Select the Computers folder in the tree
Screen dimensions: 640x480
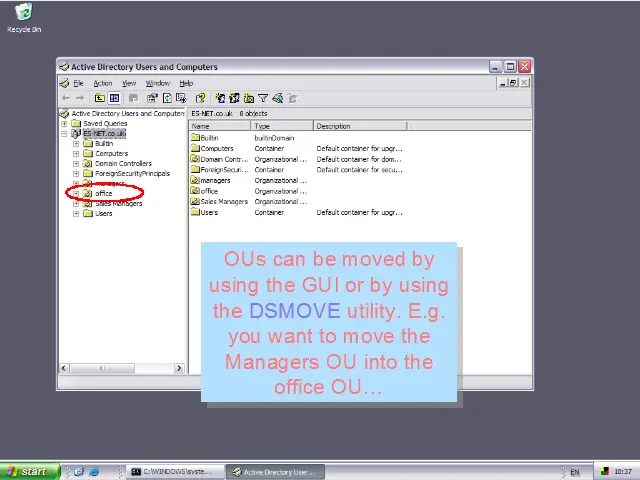pyautogui.click(x=110, y=154)
